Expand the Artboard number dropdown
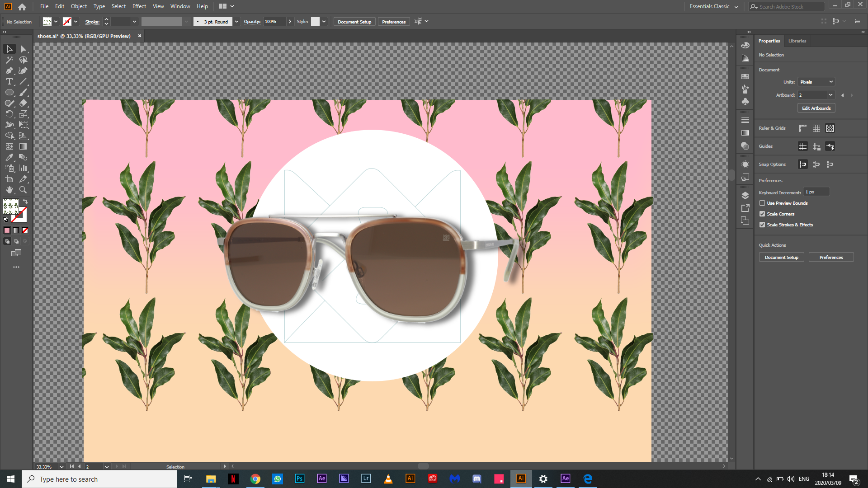Viewport: 868px width, 488px height. coord(830,95)
